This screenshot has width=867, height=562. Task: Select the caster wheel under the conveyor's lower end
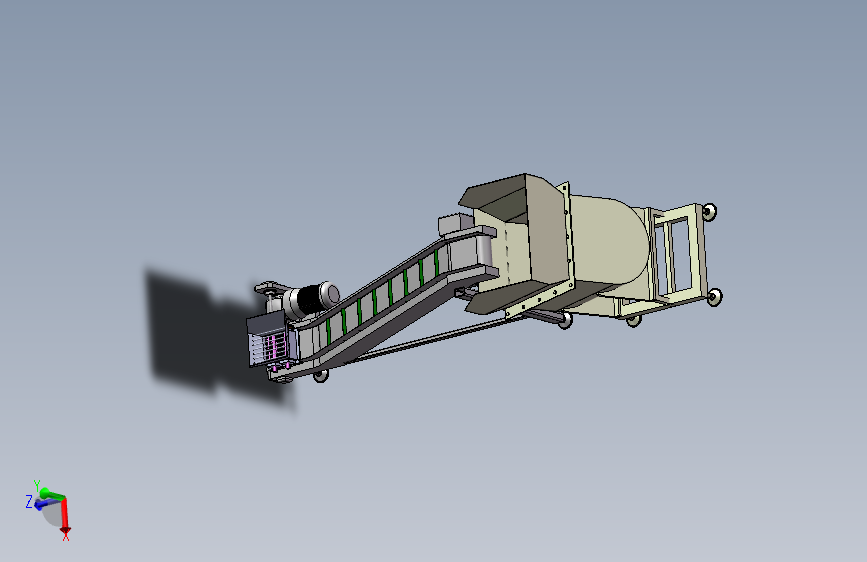coord(321,376)
